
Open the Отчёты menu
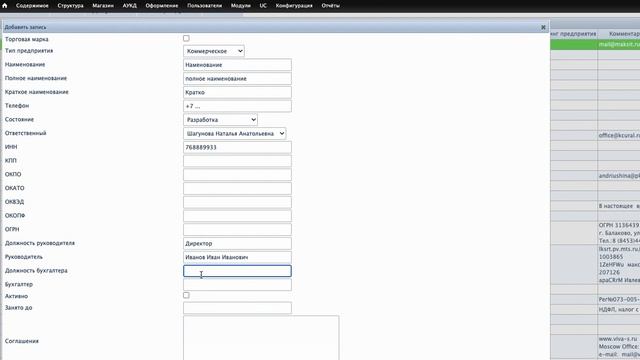tap(331, 6)
